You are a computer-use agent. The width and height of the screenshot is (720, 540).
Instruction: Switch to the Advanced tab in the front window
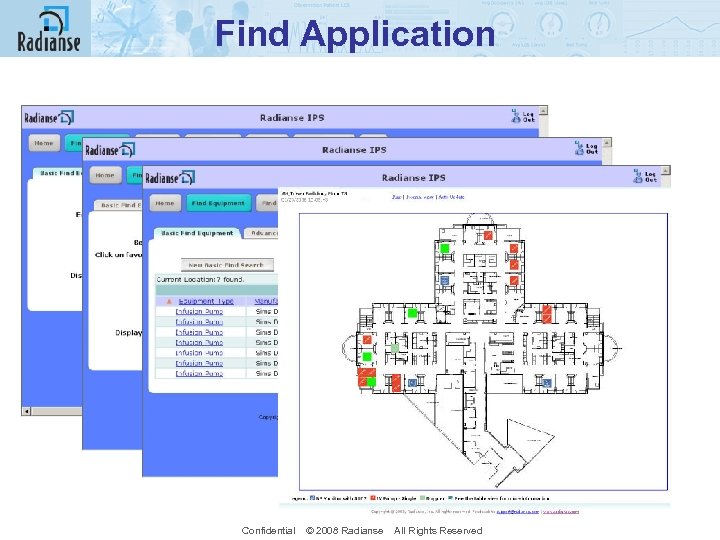pos(261,233)
